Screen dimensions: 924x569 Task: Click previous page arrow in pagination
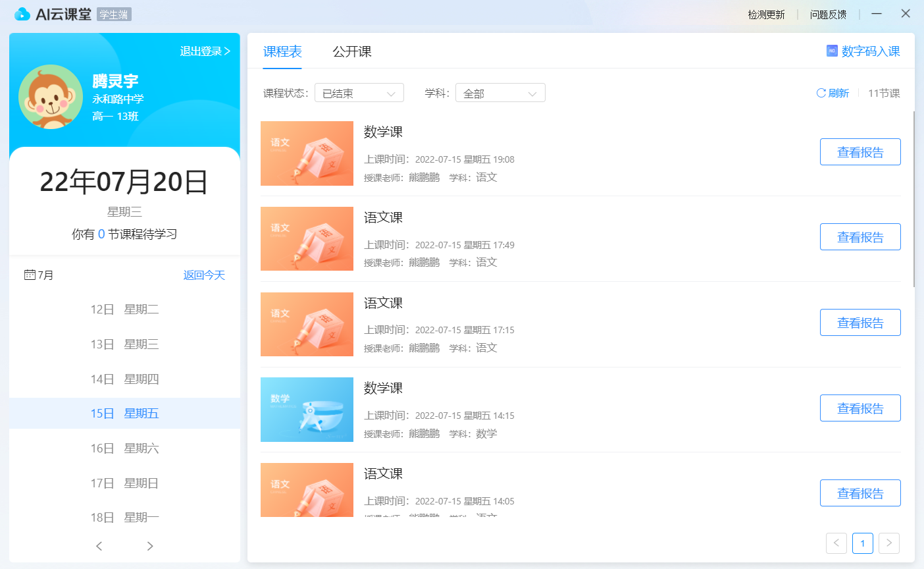coord(836,543)
